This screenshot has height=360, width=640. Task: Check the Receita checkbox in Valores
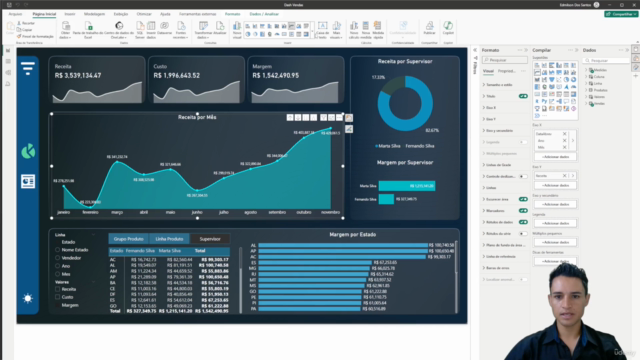pos(58,289)
